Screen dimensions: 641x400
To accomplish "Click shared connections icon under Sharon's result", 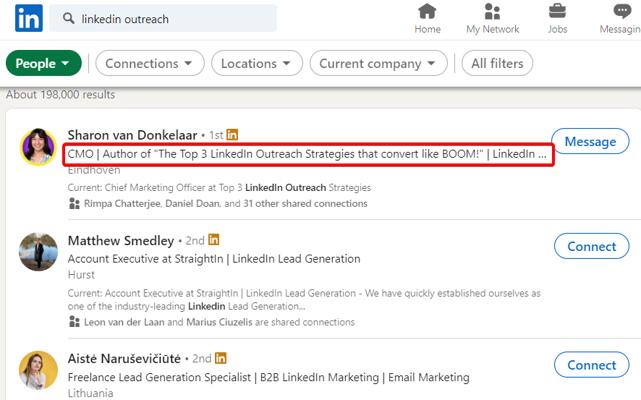I will [74, 203].
